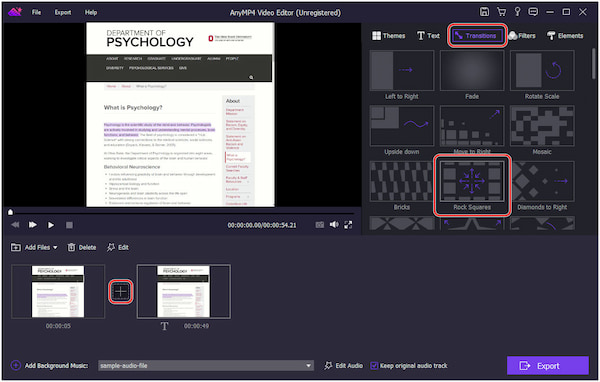Click the Add Background Music plus icon
The image size is (600, 382).
coord(16,365)
